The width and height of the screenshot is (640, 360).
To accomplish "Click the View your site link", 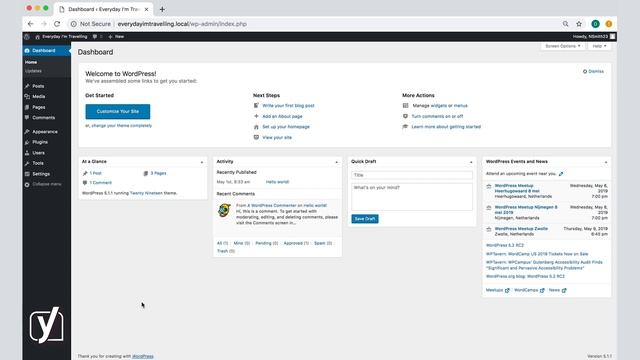I will click(x=277, y=138).
